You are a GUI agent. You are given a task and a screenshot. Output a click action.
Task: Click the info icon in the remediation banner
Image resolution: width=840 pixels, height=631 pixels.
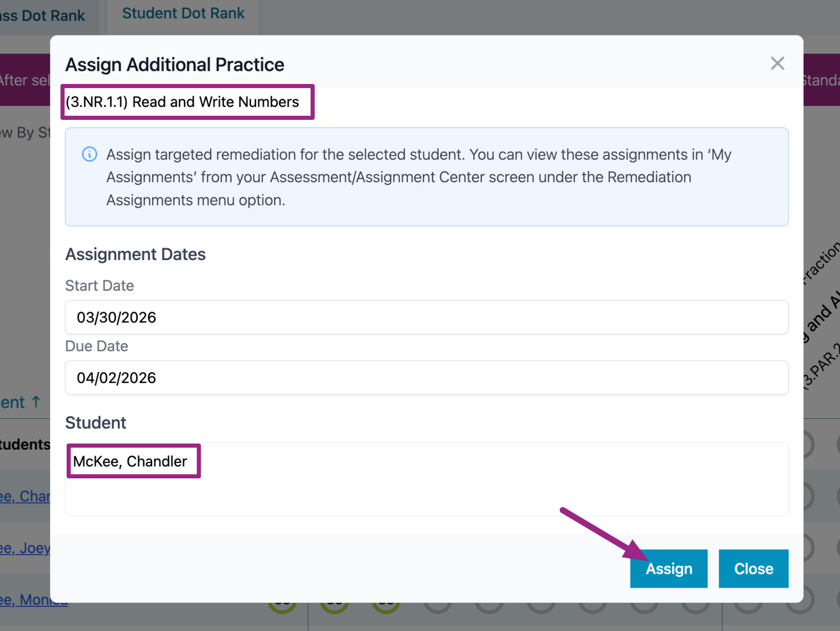[90, 154]
